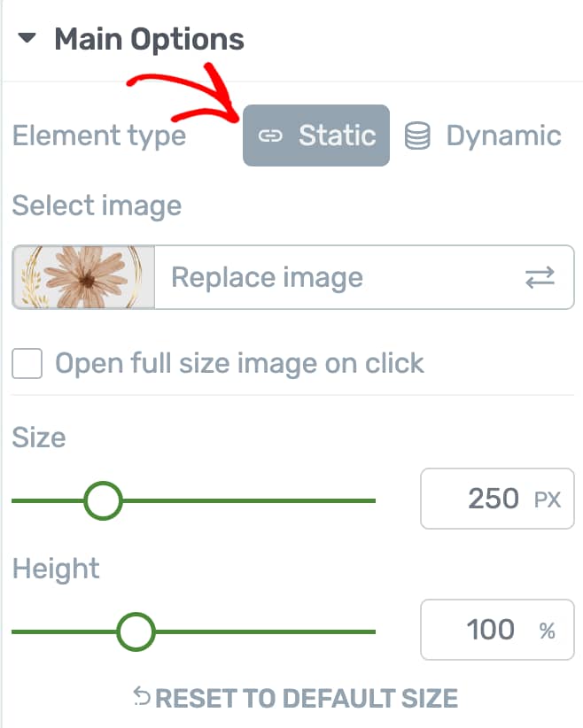
Task: Open the percent unit selector for Height
Action: (548, 631)
